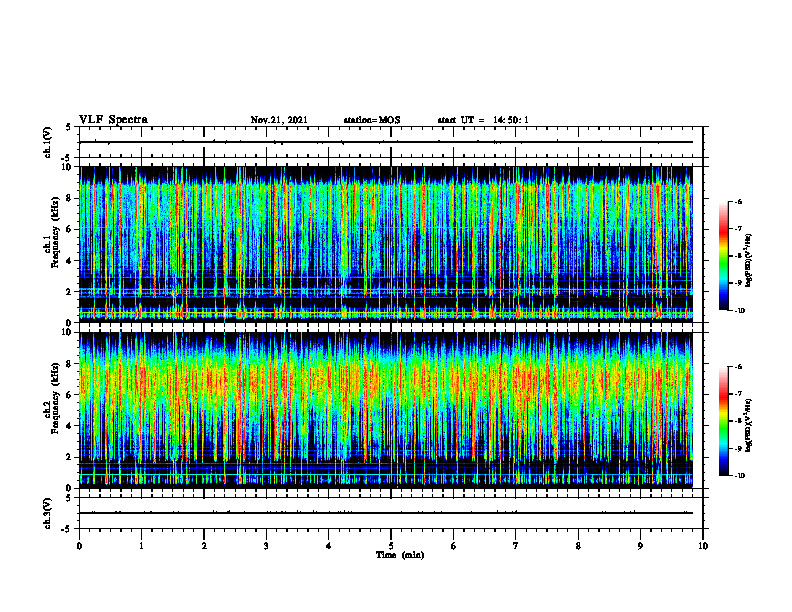Screen dimensions: 792x612
Task: Click time axis tick label "9"
Action: 640,546
